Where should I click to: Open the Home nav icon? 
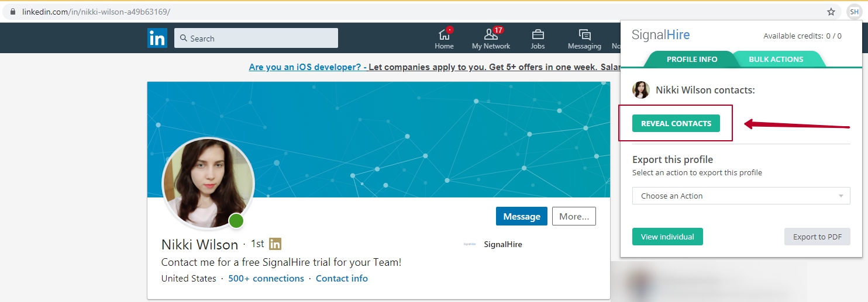444,39
